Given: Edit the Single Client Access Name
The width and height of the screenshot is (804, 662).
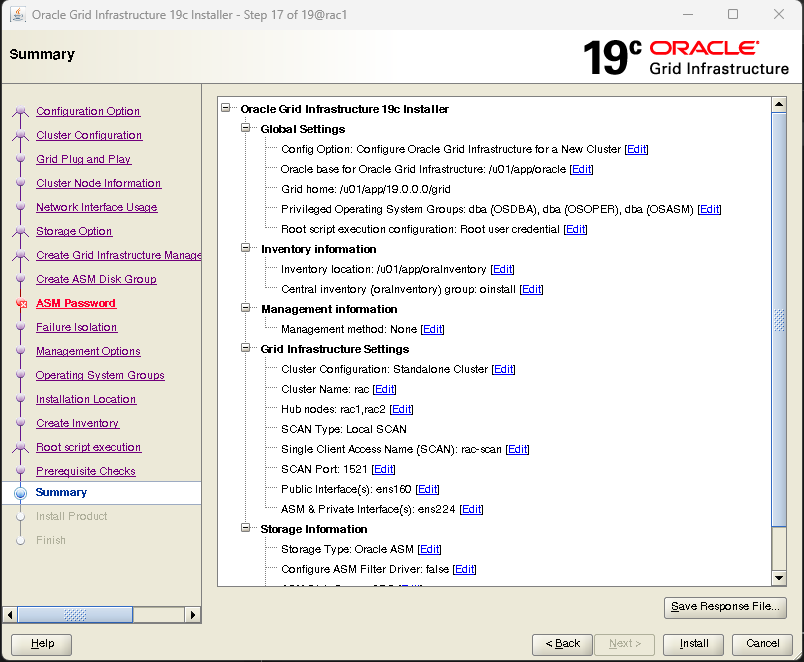Looking at the screenshot, I should pos(517,449).
